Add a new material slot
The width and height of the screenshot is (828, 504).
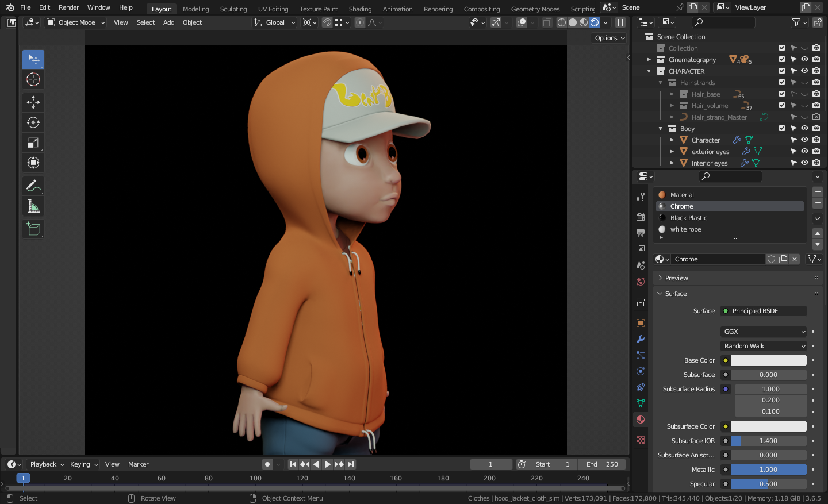click(x=818, y=191)
